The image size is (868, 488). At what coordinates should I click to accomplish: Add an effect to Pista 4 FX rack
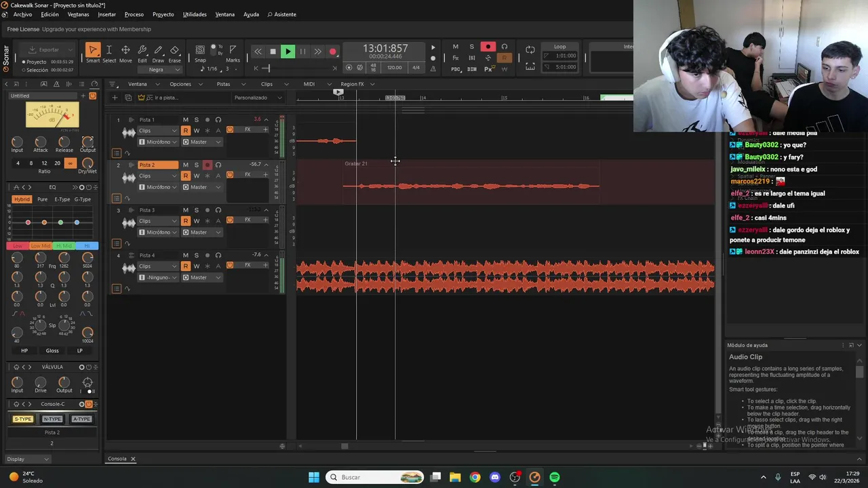tap(265, 265)
